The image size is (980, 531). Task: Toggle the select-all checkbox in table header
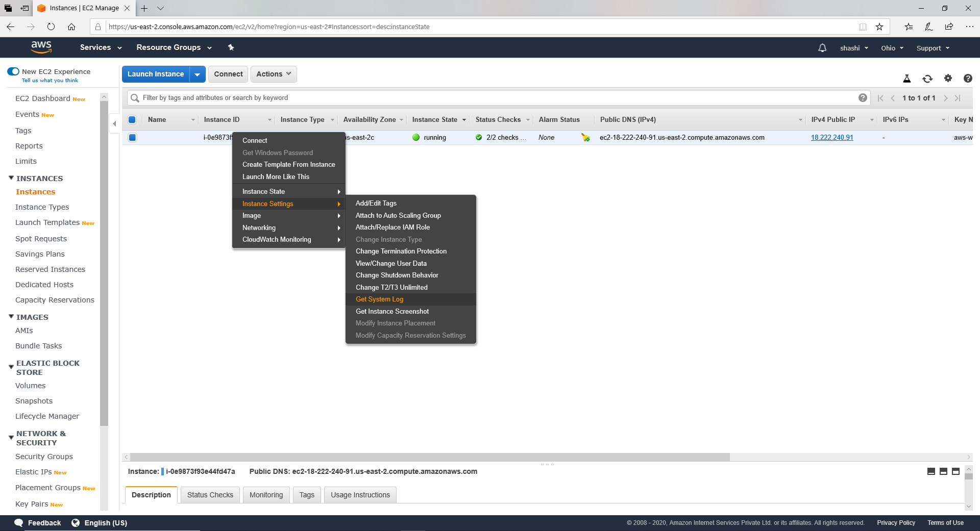(x=132, y=119)
